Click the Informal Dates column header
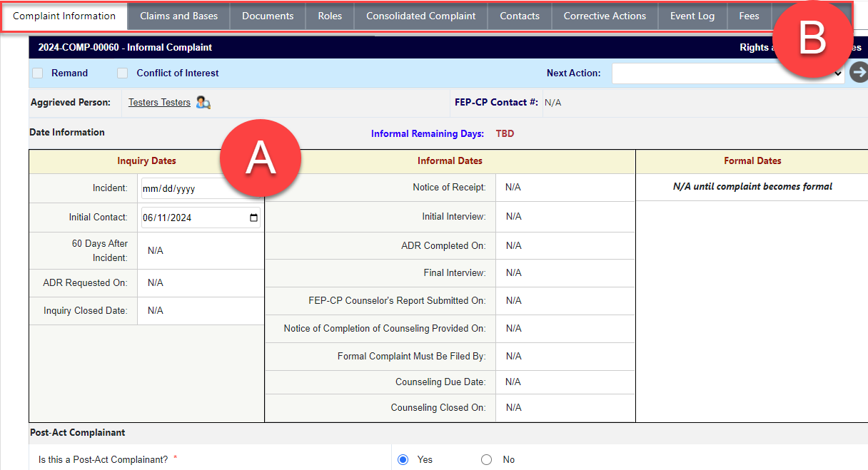This screenshot has width=868, height=470. (450, 161)
